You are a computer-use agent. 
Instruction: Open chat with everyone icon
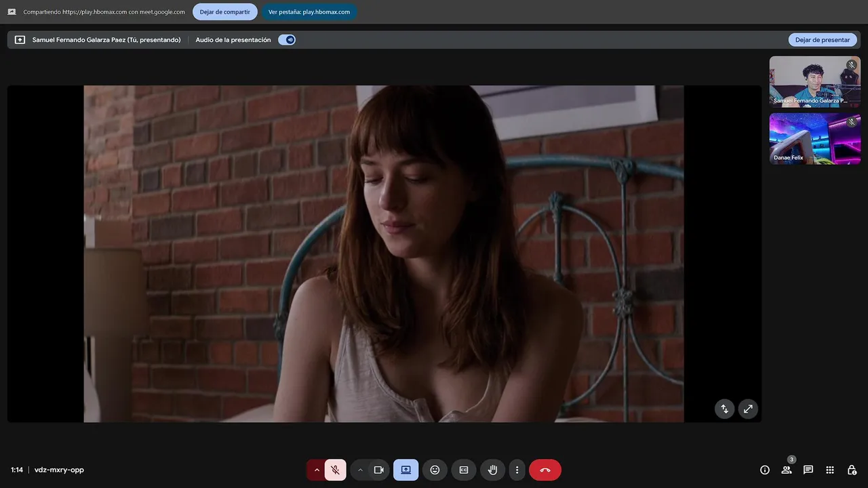[808, 470]
